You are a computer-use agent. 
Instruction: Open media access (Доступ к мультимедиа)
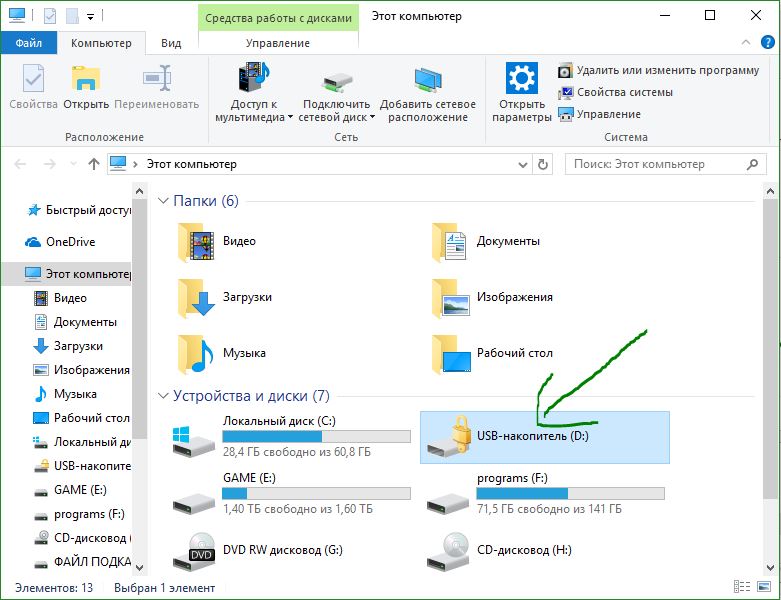254,92
